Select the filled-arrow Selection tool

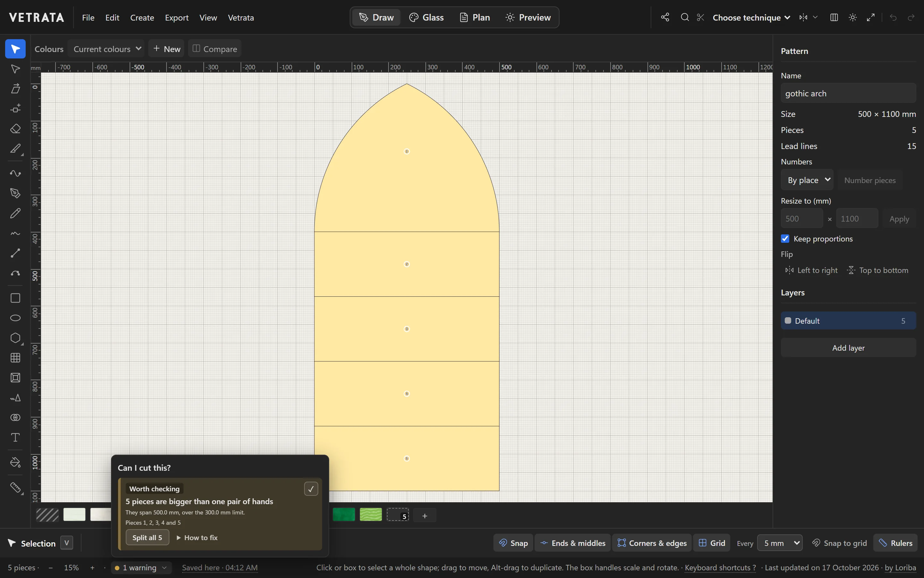coord(15,49)
